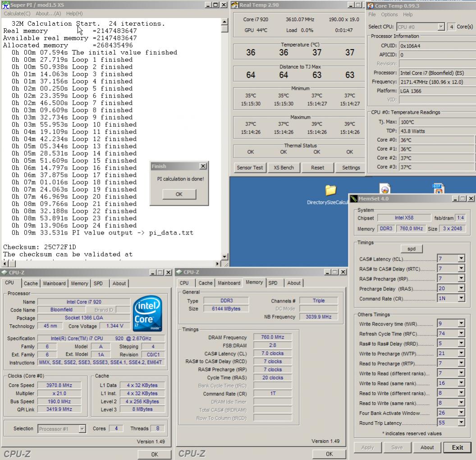Click the Super PI title bar icon

5,5
